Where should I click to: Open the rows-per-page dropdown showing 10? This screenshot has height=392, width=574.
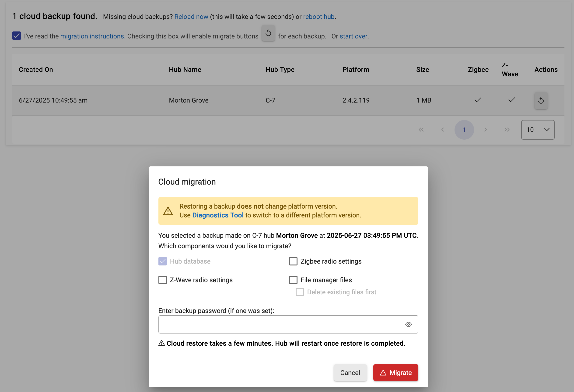tap(538, 130)
